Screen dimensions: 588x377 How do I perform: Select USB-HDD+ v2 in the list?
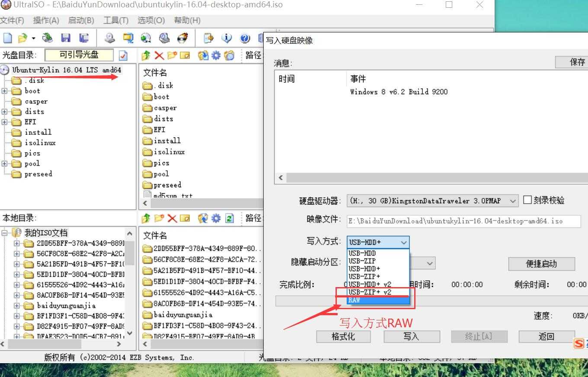point(378,284)
